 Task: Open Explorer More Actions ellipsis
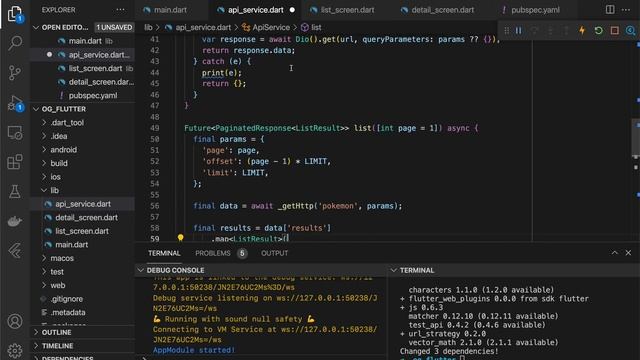coord(120,9)
